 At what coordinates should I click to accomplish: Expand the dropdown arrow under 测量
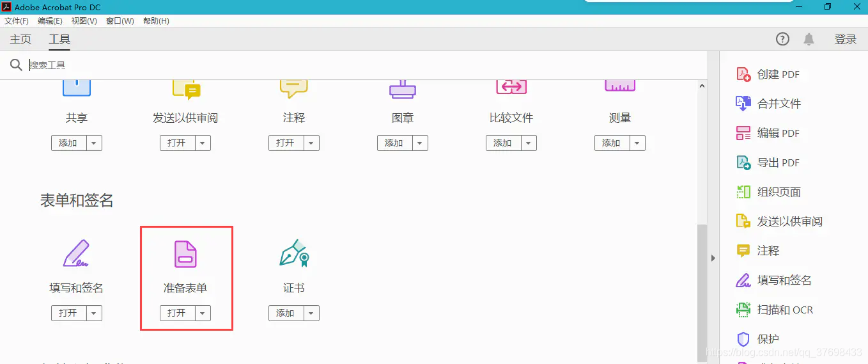point(637,143)
